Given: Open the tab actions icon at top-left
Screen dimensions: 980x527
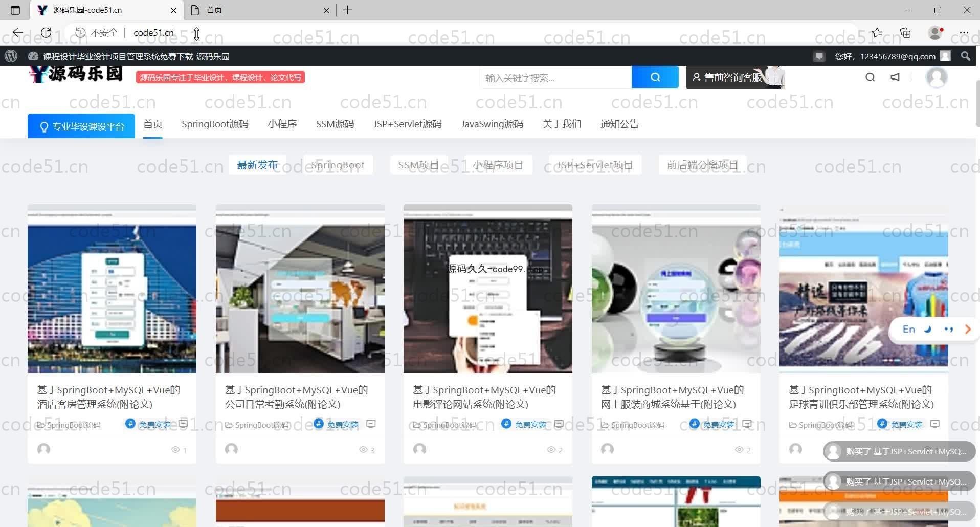Looking at the screenshot, I should (x=15, y=10).
